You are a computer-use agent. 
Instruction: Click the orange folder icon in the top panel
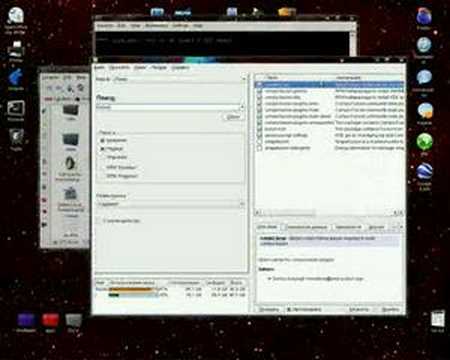(x=286, y=12)
